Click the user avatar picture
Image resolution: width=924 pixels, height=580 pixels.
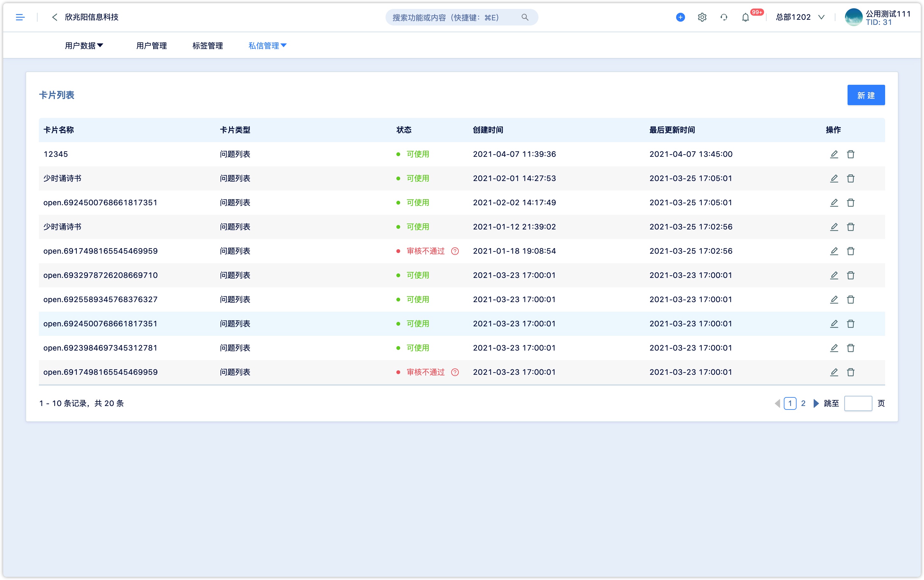(x=854, y=17)
